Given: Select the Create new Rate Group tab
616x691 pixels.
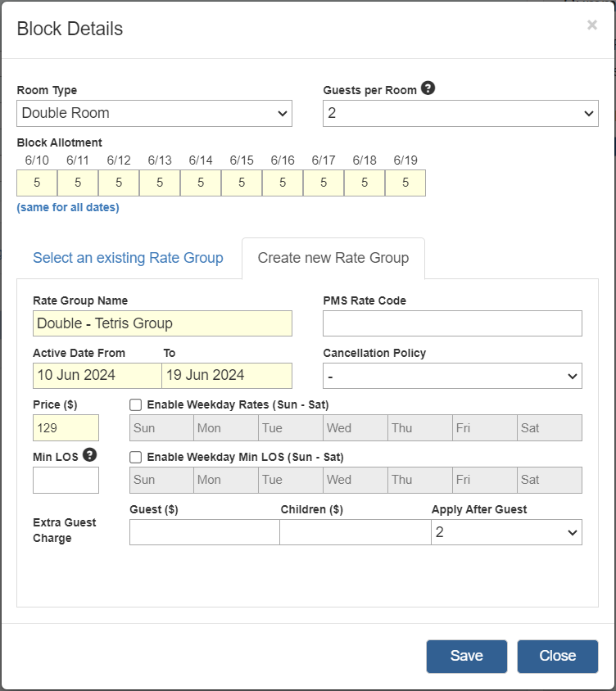Looking at the screenshot, I should pyautogui.click(x=333, y=258).
